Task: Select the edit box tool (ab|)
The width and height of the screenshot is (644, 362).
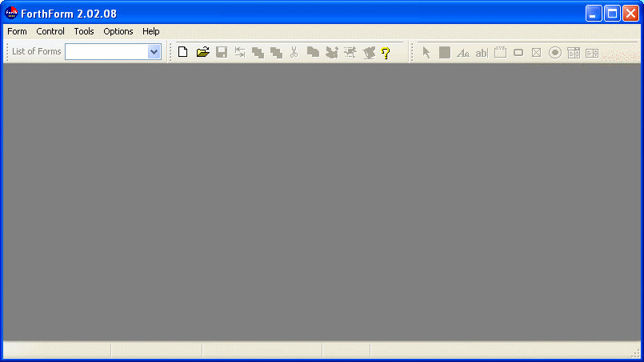Action: pos(482,53)
